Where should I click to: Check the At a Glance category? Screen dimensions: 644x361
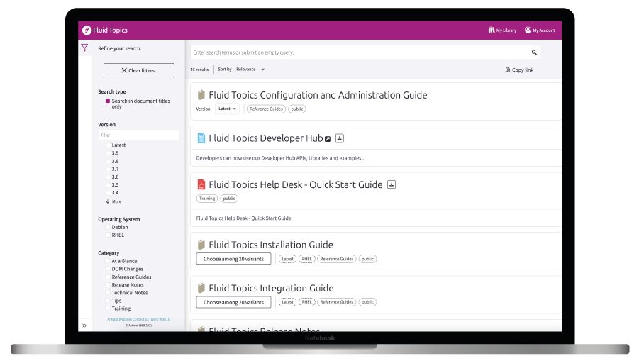click(108, 261)
